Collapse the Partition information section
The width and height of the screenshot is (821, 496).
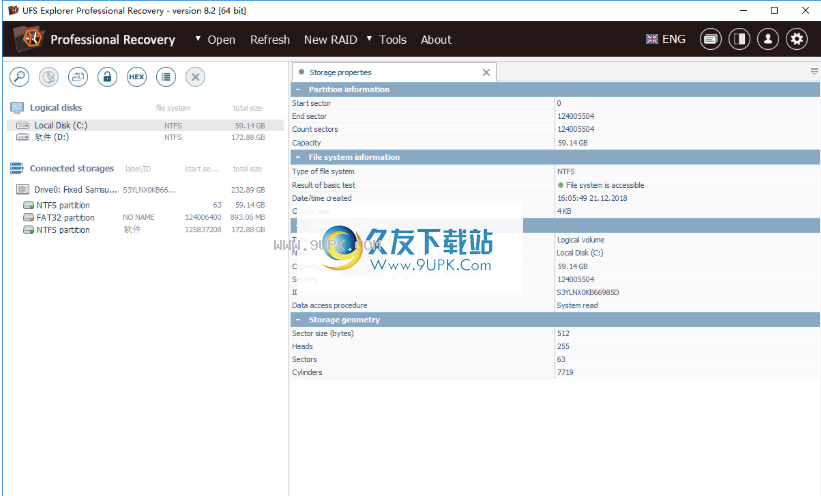[x=298, y=90]
